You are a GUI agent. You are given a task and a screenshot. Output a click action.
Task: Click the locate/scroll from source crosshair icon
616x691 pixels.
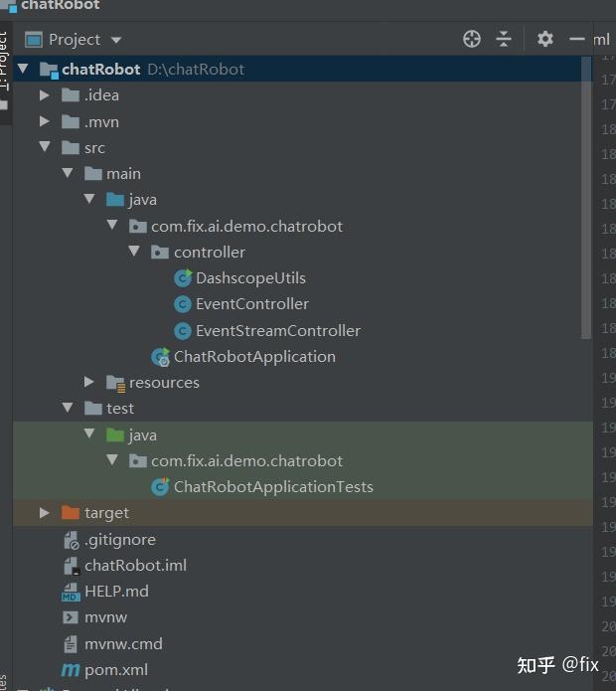coord(472,39)
